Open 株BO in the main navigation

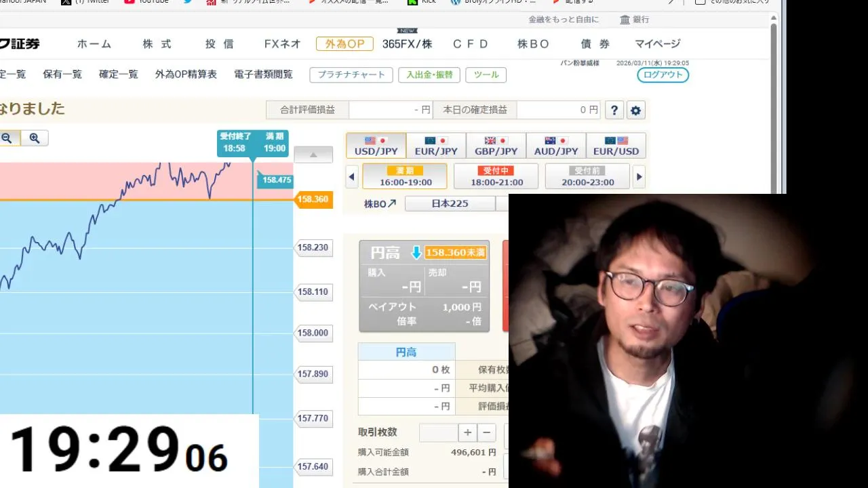pos(533,44)
